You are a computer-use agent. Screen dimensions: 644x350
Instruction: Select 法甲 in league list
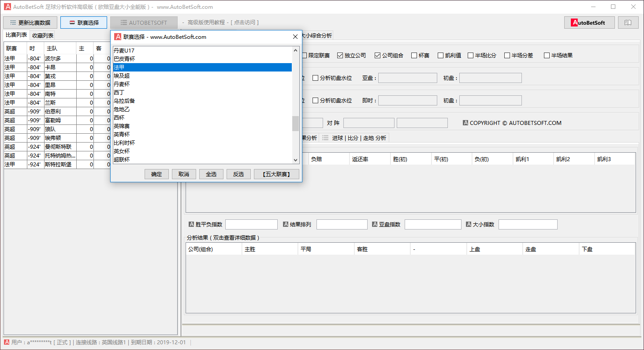pos(202,68)
